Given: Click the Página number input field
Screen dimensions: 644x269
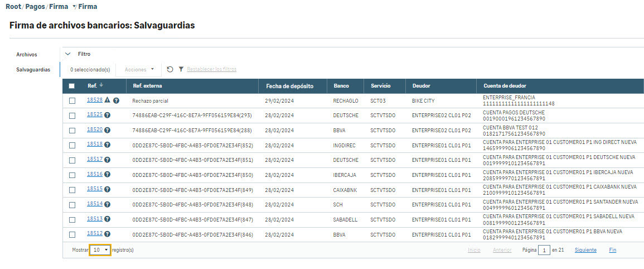Looking at the screenshot, I should (544, 251).
